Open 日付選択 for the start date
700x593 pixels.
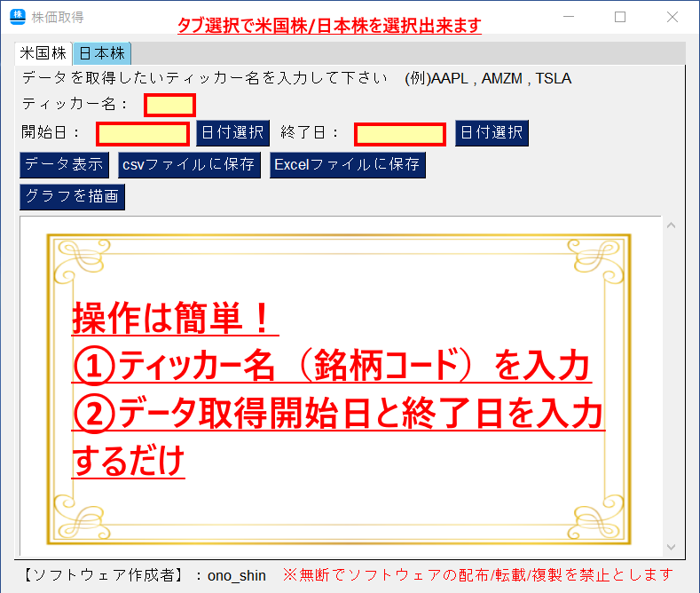pyautogui.click(x=232, y=132)
